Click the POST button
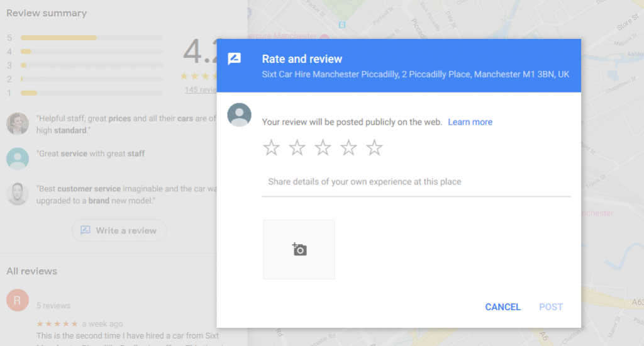The image size is (644, 346). (x=551, y=307)
